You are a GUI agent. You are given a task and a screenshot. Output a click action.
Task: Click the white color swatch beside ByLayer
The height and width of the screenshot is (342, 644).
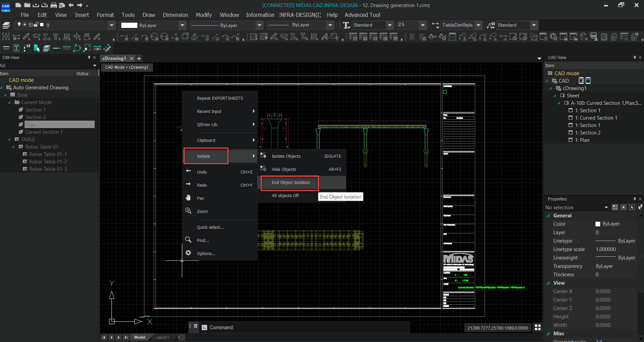pos(129,25)
